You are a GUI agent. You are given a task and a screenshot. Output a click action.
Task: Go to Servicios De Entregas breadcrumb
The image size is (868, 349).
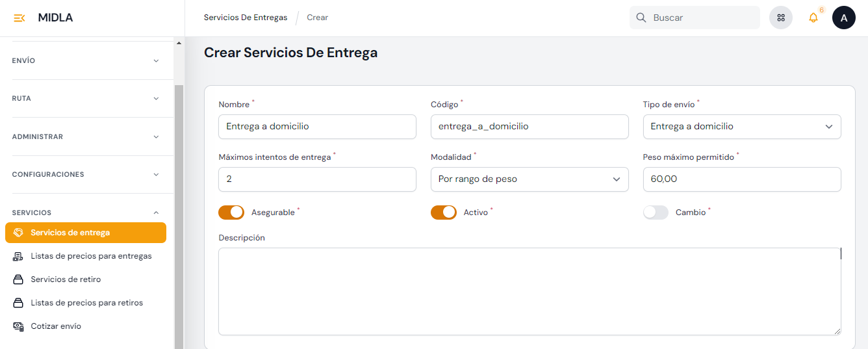click(x=246, y=18)
